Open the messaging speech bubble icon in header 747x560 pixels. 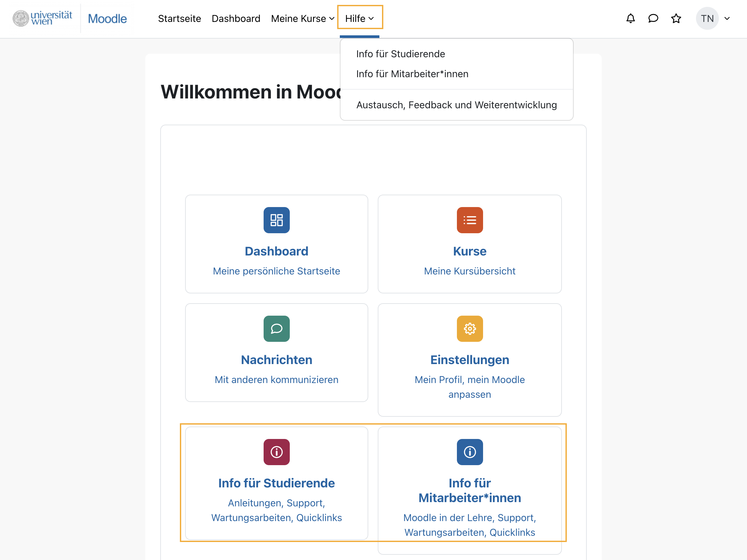653,18
